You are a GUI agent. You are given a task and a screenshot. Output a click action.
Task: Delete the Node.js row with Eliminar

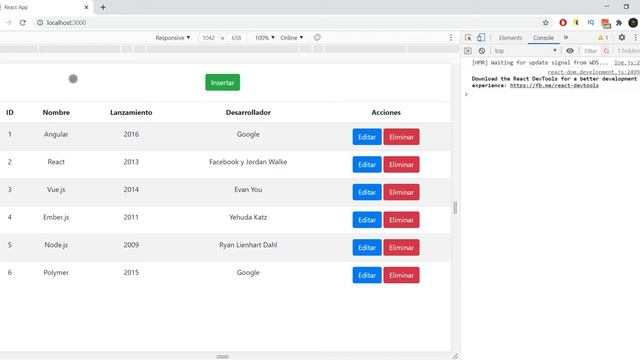401,248
